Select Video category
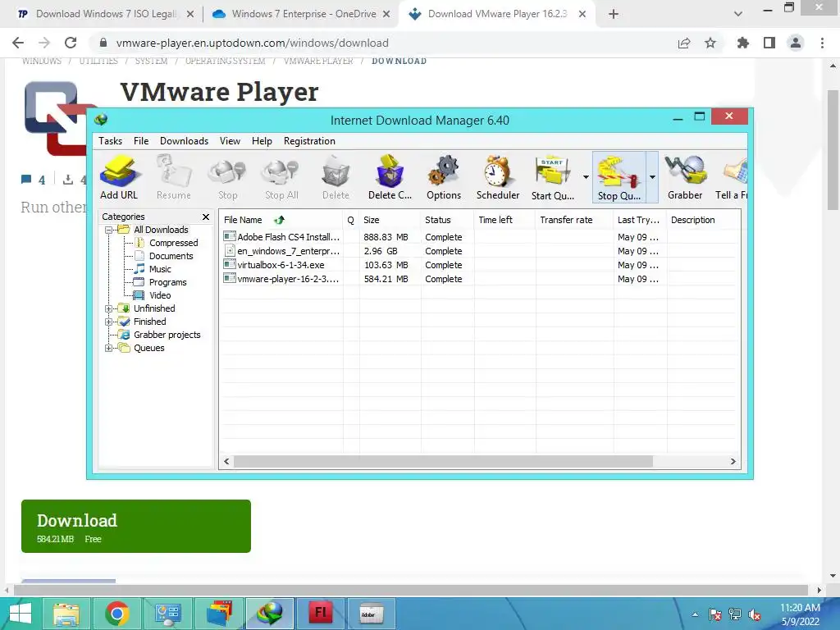840x630 pixels. (x=160, y=295)
